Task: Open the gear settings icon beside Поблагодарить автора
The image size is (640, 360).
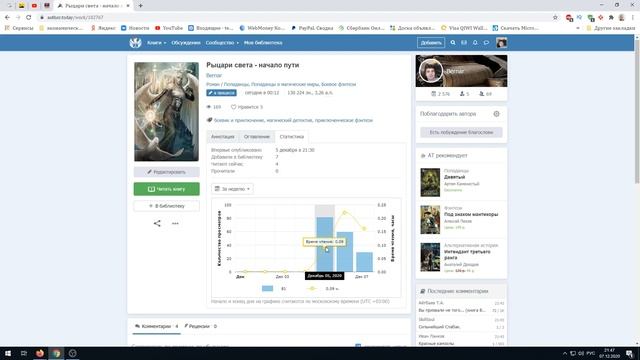Action: coord(496,114)
